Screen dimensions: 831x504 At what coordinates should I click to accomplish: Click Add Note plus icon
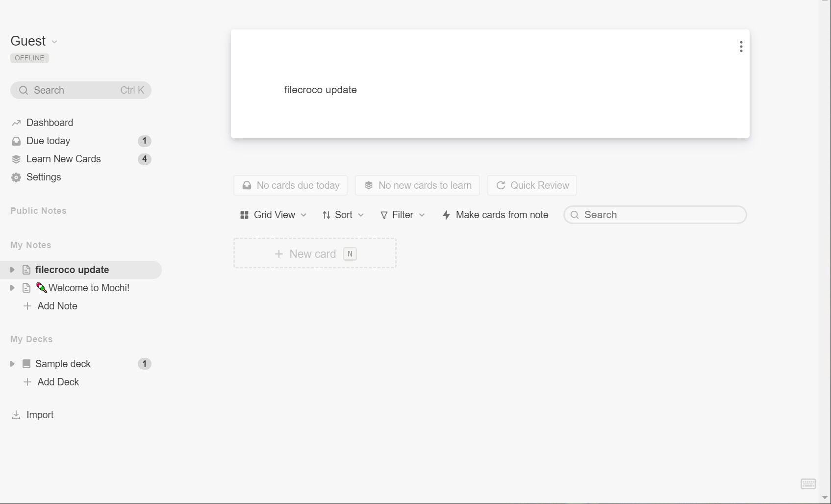(x=27, y=306)
